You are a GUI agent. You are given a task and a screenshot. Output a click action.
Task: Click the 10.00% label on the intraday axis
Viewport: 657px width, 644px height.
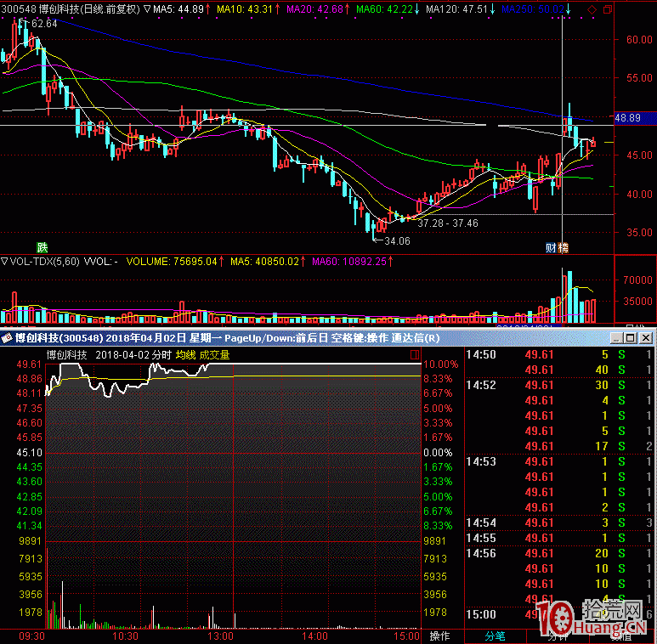pos(441,364)
